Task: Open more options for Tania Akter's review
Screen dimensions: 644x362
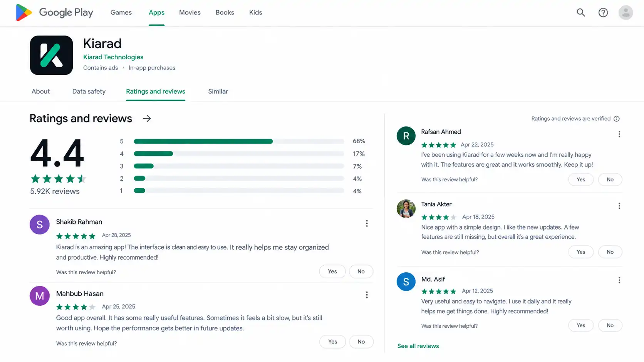Action: (x=619, y=206)
